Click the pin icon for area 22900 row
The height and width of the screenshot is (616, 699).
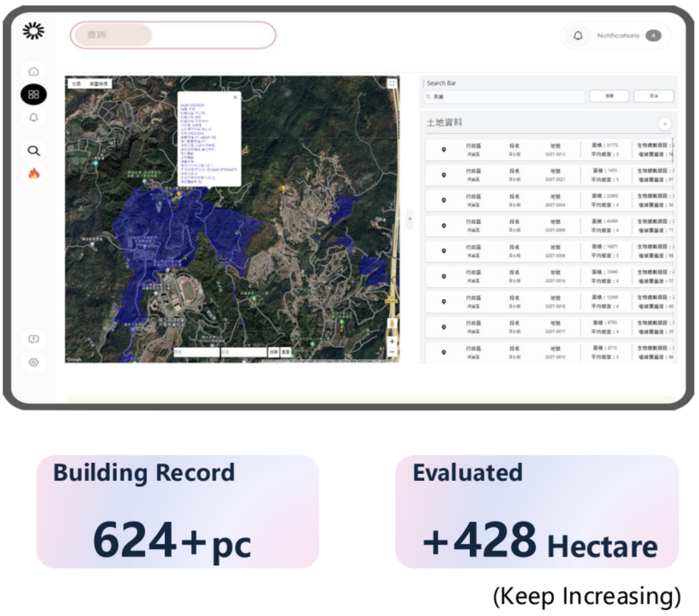pos(444,200)
